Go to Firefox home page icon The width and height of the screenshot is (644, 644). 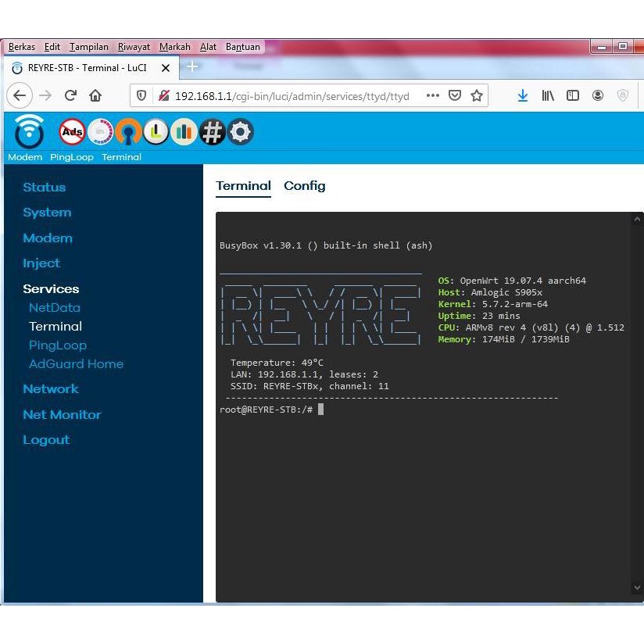coord(95,95)
